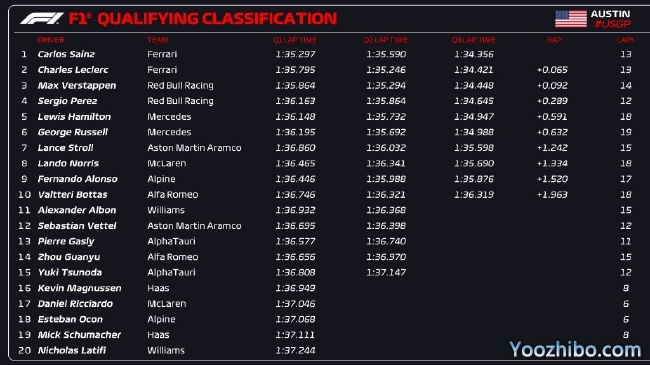Click Charles Leclerc's Q3 time 1:34.421
The height and width of the screenshot is (365, 650).
pyautogui.click(x=473, y=70)
